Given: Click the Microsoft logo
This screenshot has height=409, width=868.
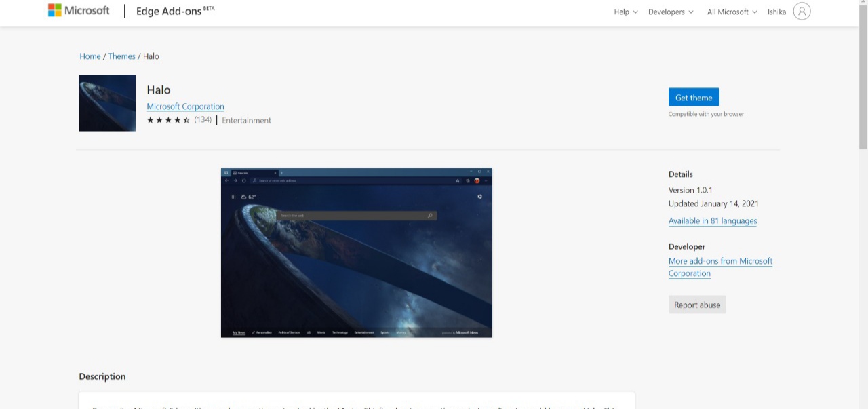Looking at the screenshot, I should tap(79, 11).
